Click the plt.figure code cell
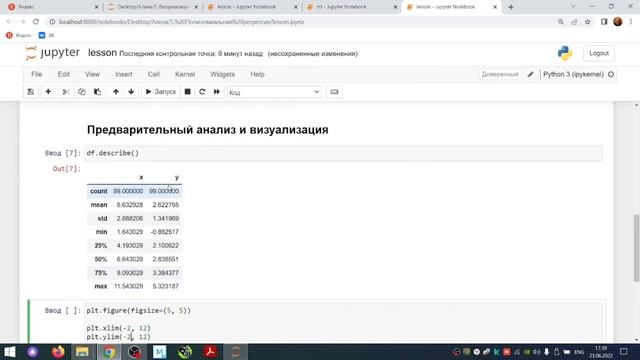This screenshot has width=640, height=360. 343,323
